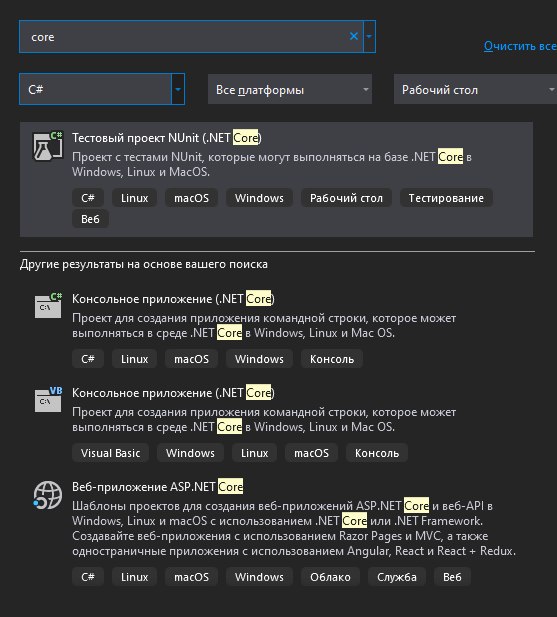The height and width of the screenshot is (617, 557).
Task: Click the "Веб" tag under ASP.NET Core web app
Action: click(452, 577)
